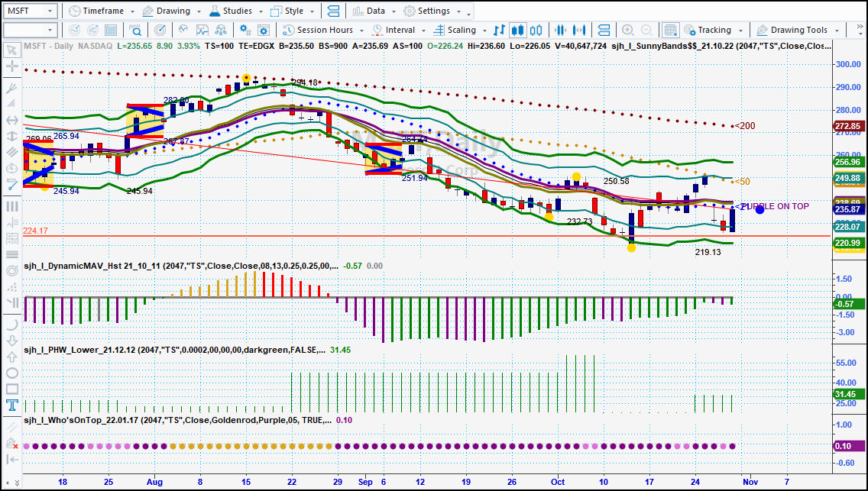This screenshot has width=868, height=491.
Task: Click the Session Hours button
Action: (318, 30)
